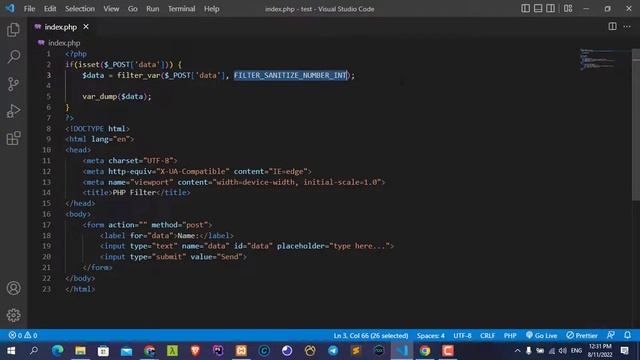Click the FILTER_SANITIZE_NUMBER_INT constant
The width and height of the screenshot is (640, 360).
tap(290, 75)
